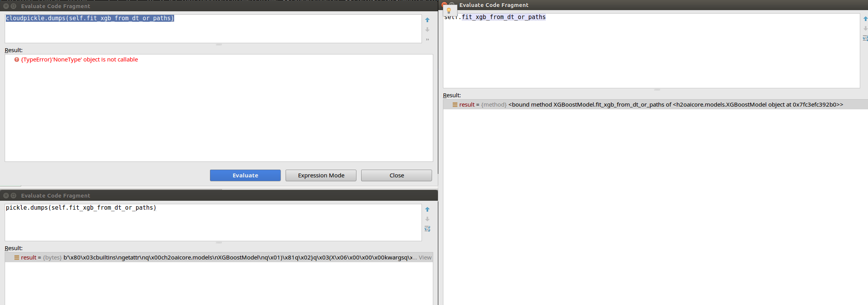Screen dimensions: 868x305
Task: Click the bytes result row icon
Action: pyautogui.click(x=17, y=258)
